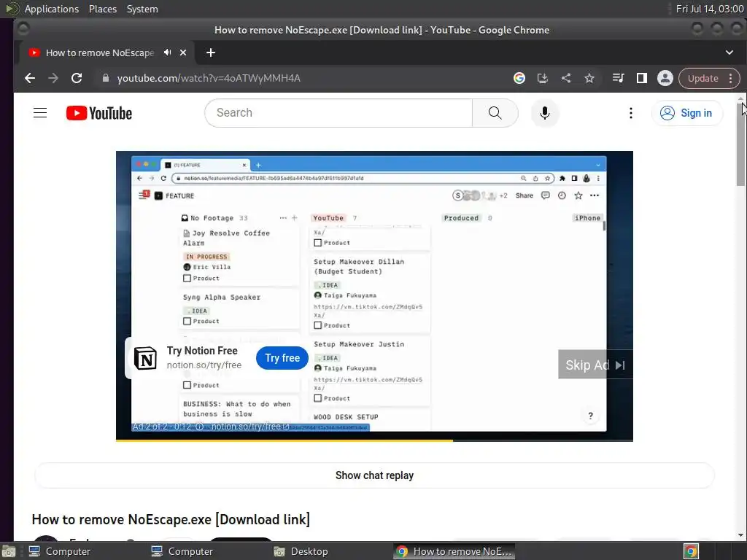Switch to Desktop taskbar window
This screenshot has height=560, width=747.
click(301, 551)
